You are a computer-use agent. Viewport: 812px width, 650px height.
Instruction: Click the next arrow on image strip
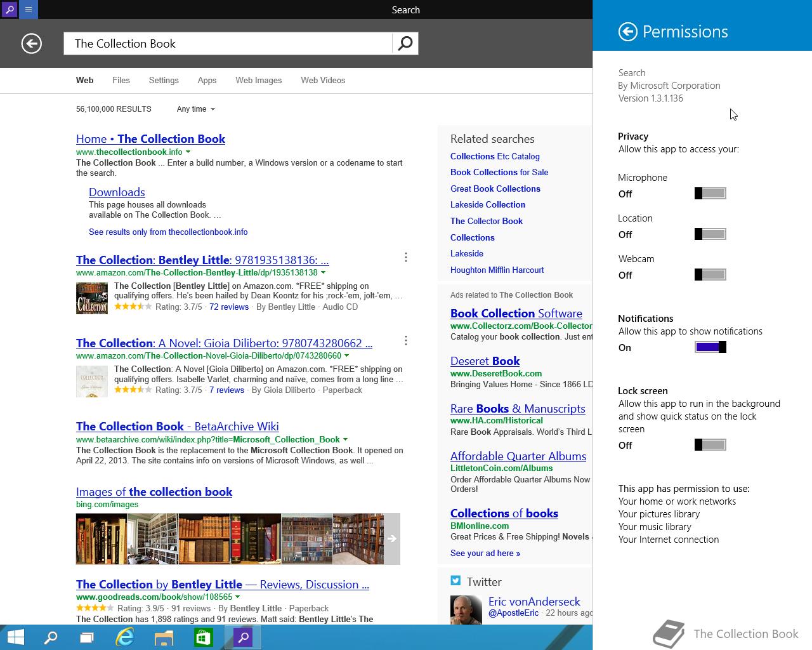pyautogui.click(x=392, y=539)
